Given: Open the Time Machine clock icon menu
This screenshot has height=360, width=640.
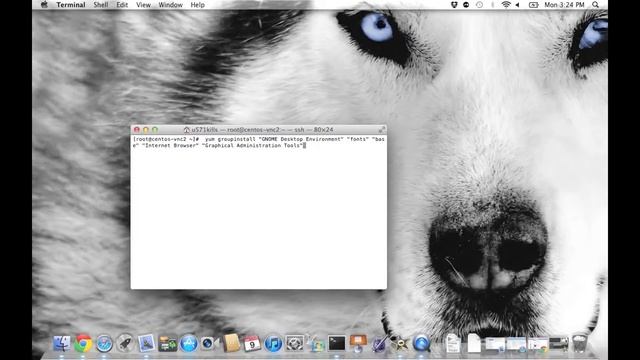Looking at the screenshot, I should click(479, 5).
